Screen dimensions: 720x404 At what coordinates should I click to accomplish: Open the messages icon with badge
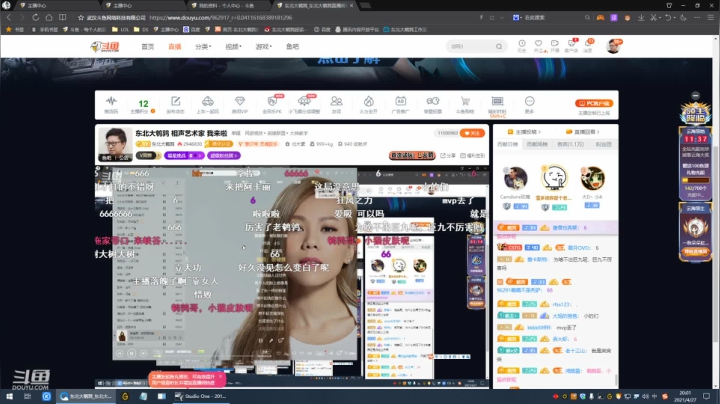[x=588, y=43]
